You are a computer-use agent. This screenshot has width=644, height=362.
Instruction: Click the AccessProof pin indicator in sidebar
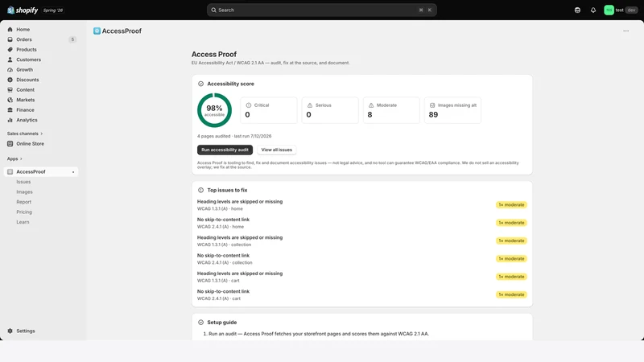pyautogui.click(x=73, y=172)
